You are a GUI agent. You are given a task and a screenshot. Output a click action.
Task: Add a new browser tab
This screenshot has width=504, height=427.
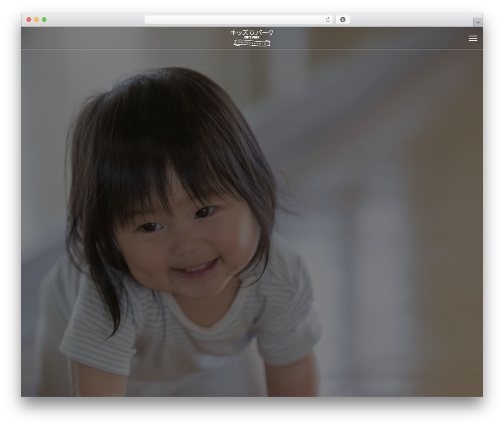point(478,22)
